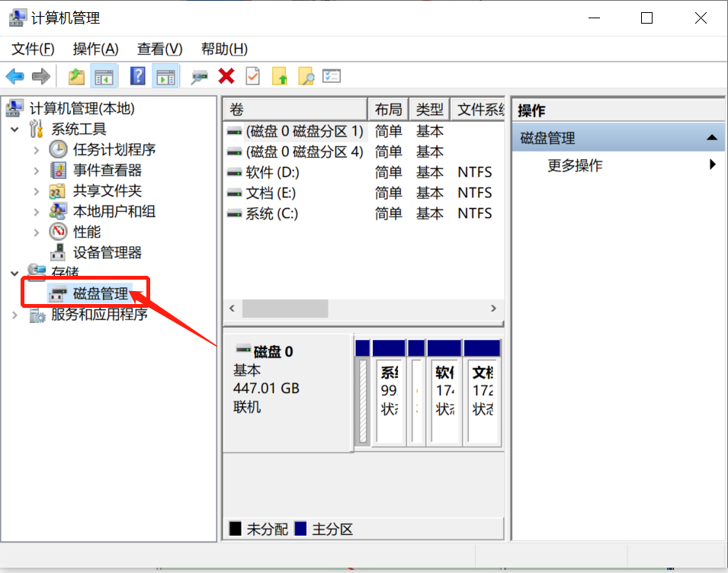Click the properties checkmark page icon
The height and width of the screenshot is (573, 728).
coord(252,76)
